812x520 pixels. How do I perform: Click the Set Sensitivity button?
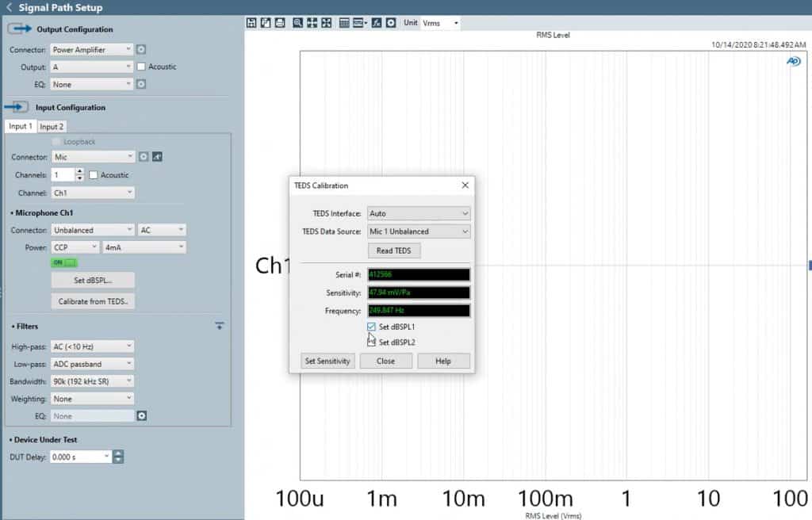327,361
